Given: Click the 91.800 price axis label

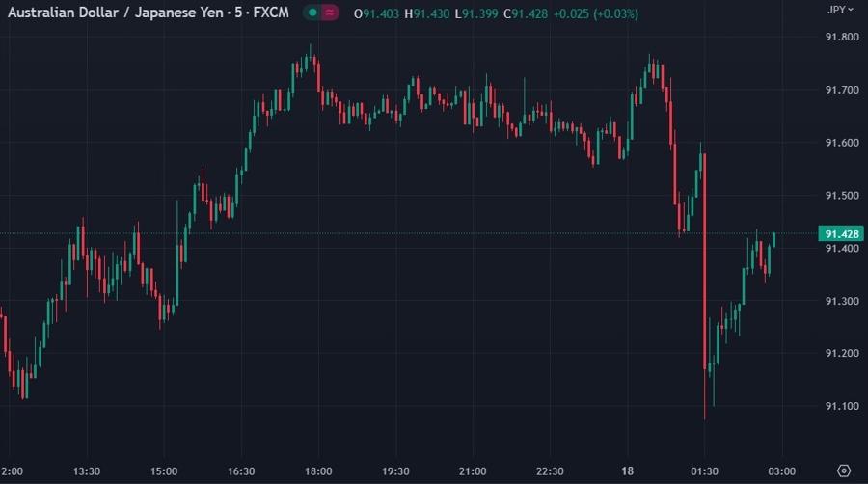Looking at the screenshot, I should 842,37.
